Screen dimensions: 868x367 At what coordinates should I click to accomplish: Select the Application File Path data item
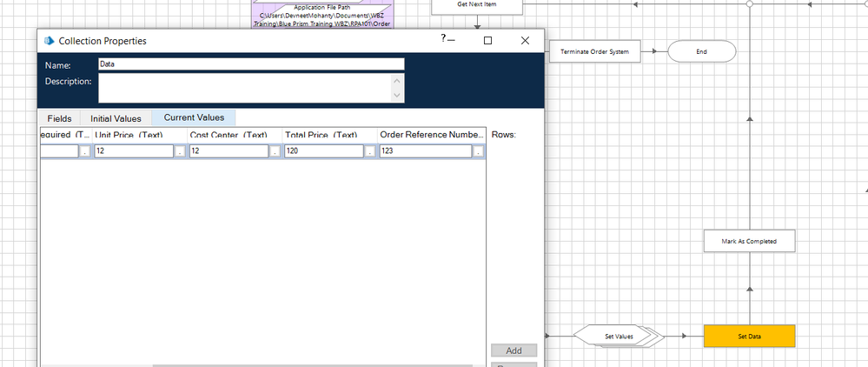pos(322,15)
